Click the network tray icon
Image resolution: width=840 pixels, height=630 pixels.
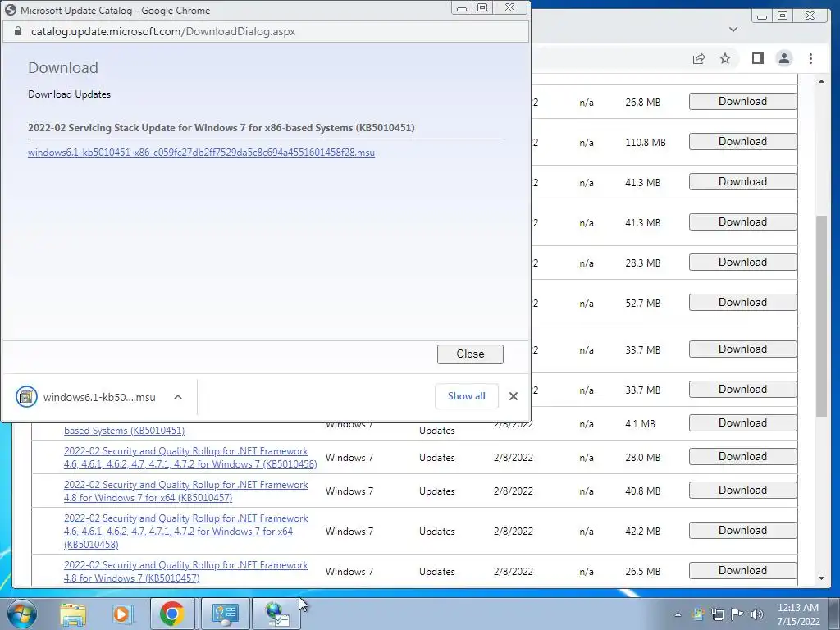pyautogui.click(x=717, y=614)
